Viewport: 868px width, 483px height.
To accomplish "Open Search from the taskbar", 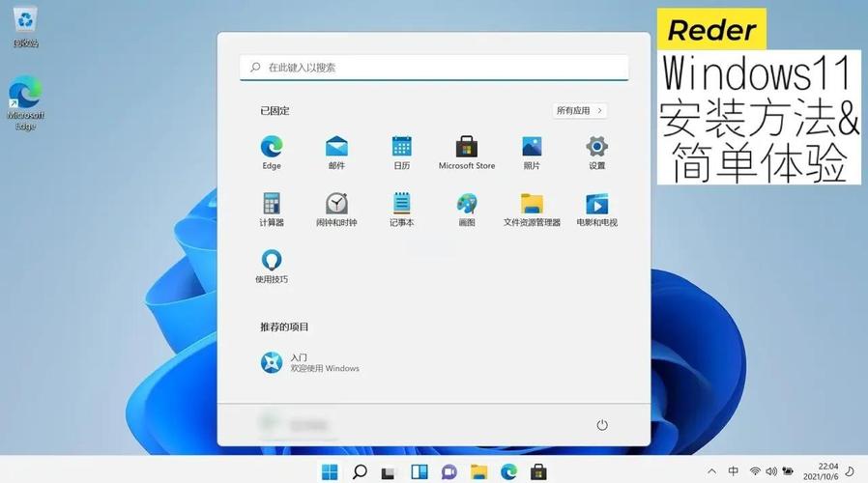I will point(360,472).
